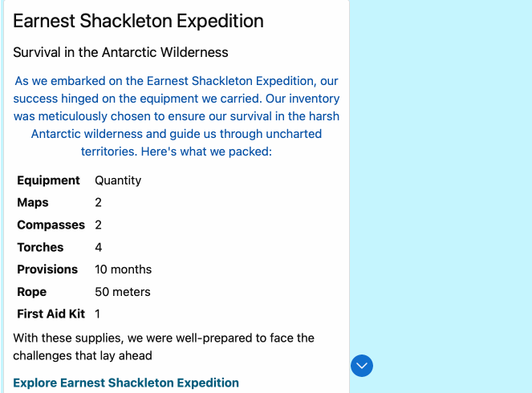Click the blue scroll-down chevron button
Image resolution: width=532 pixels, height=393 pixels.
[362, 366]
